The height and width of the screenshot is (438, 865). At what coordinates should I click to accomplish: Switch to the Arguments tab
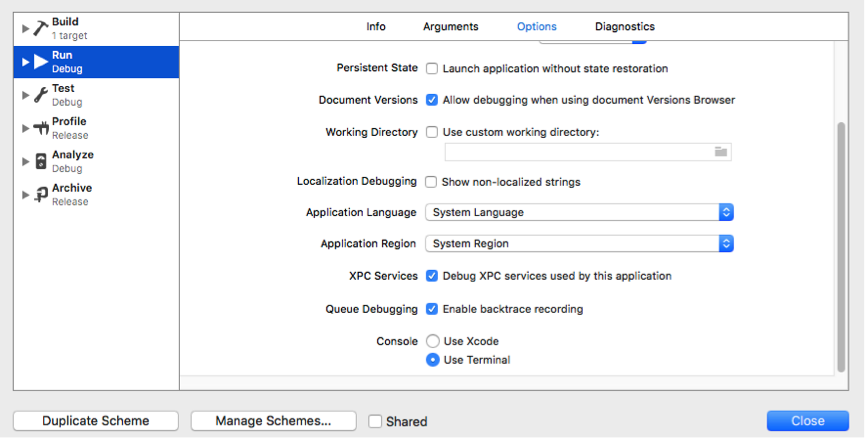coord(451,26)
